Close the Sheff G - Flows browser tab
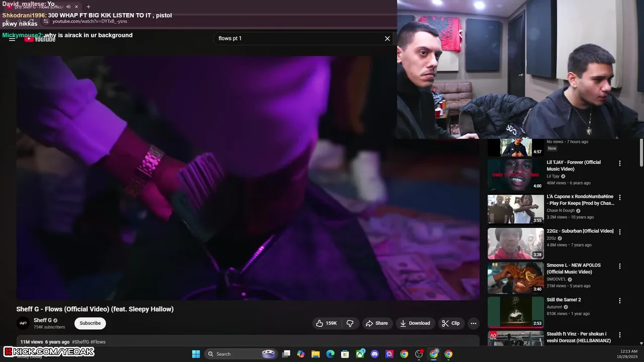Screen dimensions: 644x362 coord(76,7)
